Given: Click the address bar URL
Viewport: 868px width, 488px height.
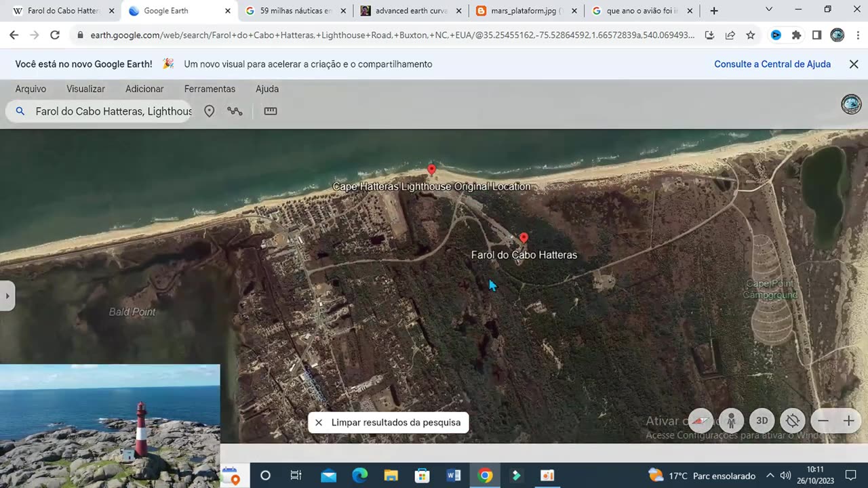Looking at the screenshot, I should [x=392, y=35].
